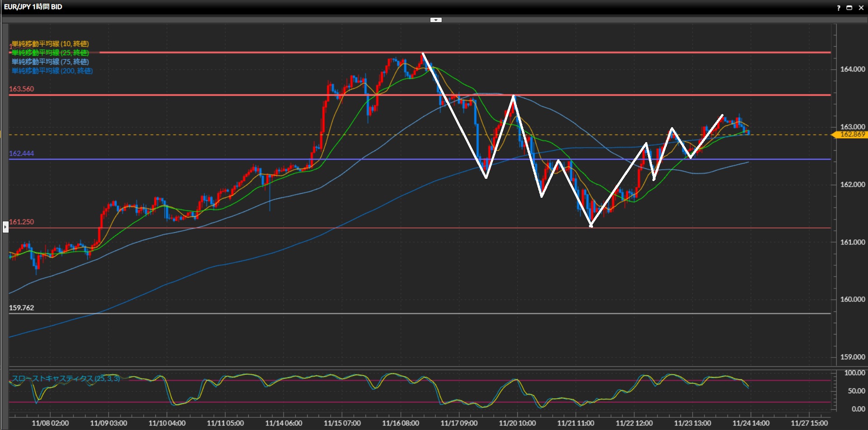Click the 75-period moving average label
Image resolution: width=868 pixels, height=430 pixels.
50,62
